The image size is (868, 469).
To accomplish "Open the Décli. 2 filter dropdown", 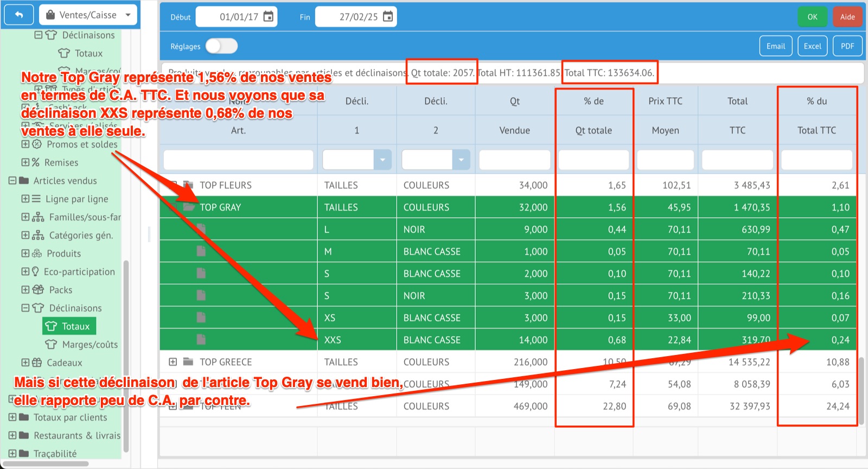I will 461,160.
